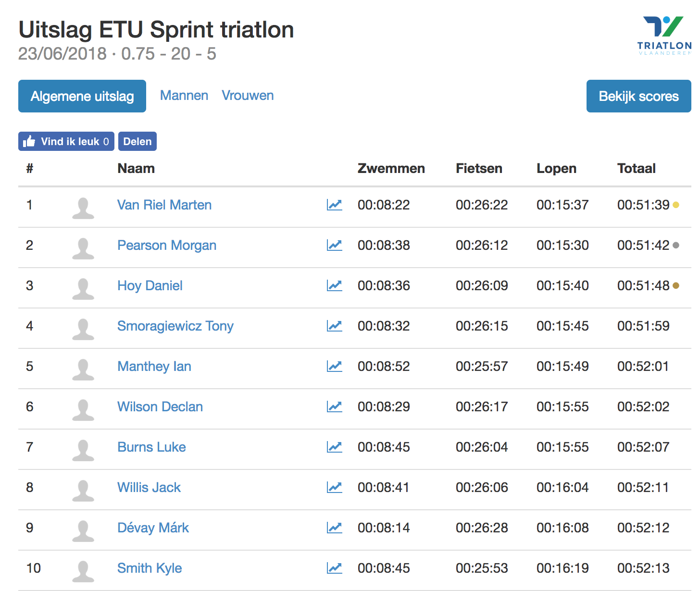Screen dimensions: 700x591
Task: Open the chart icon for Van Riel Marten
Action: [x=334, y=205]
